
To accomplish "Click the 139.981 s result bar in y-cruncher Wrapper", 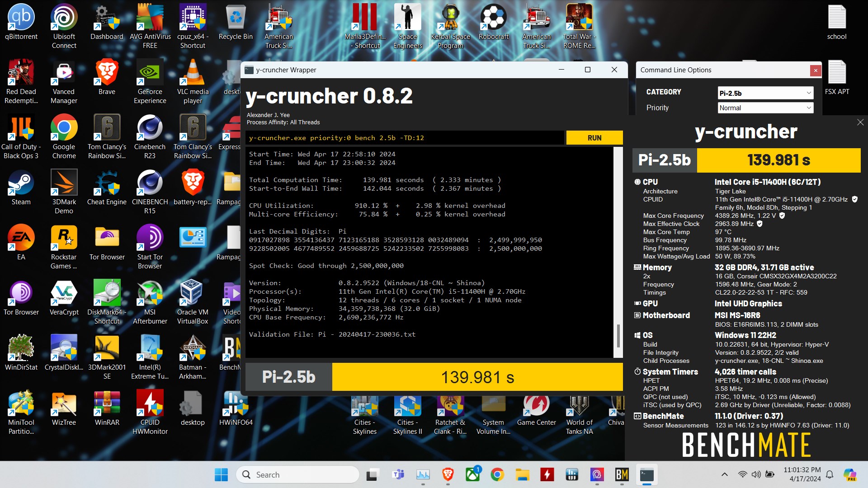I will click(x=477, y=377).
